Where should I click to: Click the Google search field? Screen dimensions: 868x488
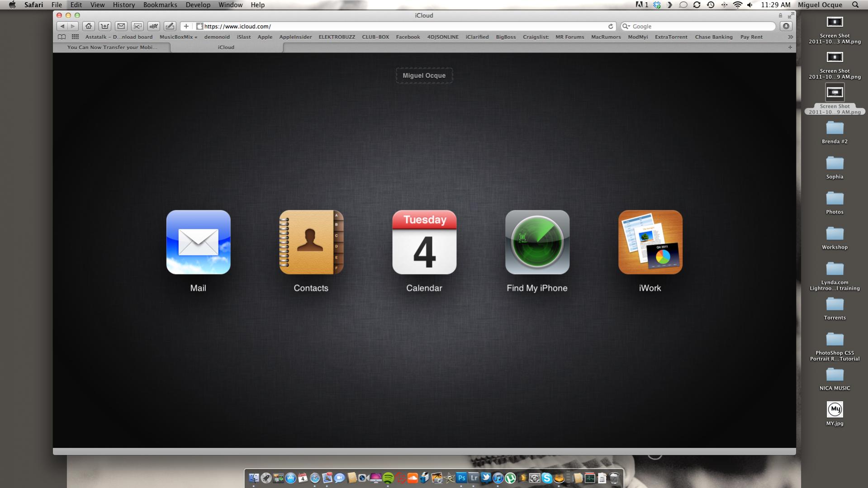699,26
